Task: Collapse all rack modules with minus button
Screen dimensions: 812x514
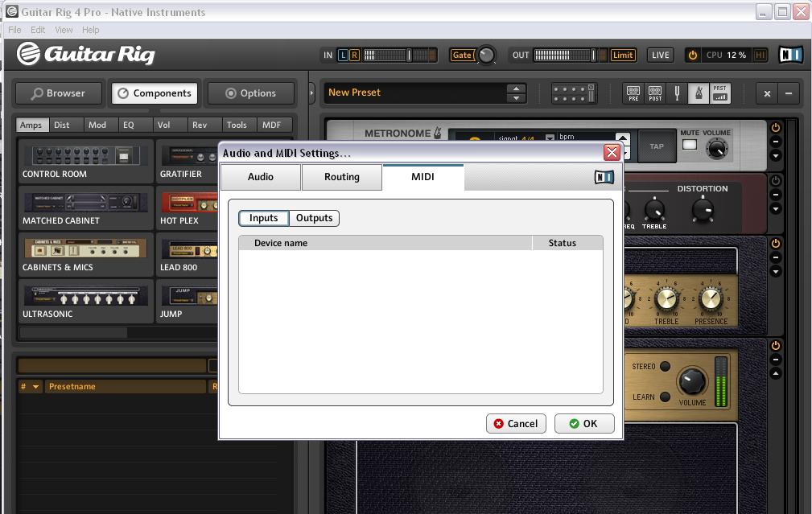Action: click(789, 93)
